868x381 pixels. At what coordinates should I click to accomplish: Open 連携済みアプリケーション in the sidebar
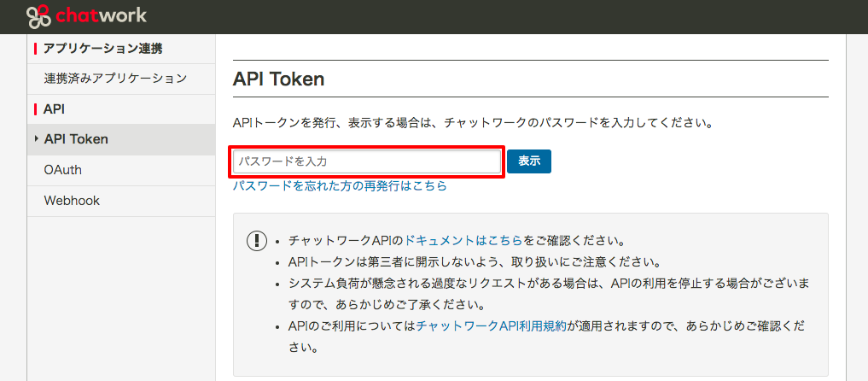(115, 79)
